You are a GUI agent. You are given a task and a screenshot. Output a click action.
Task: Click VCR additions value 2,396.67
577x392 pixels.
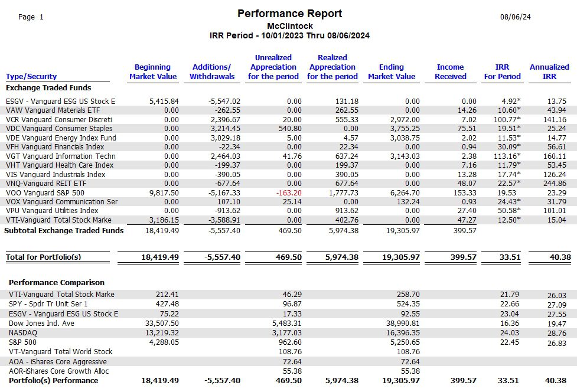[226, 119]
